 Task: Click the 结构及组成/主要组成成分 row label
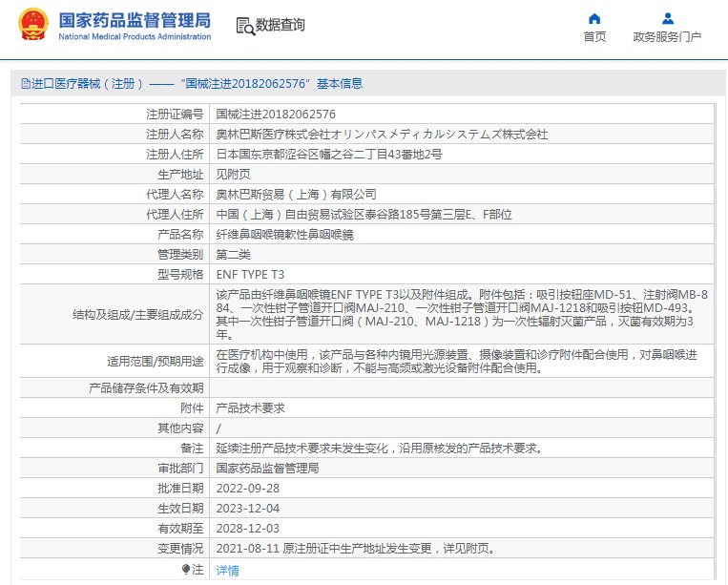pos(138,314)
